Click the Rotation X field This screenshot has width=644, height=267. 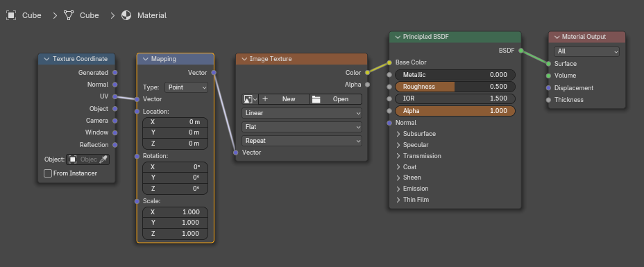[x=176, y=167]
